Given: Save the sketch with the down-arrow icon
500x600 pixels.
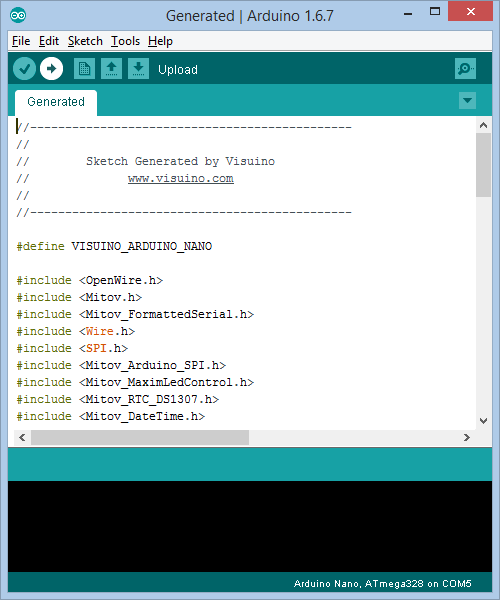Looking at the screenshot, I should click(138, 69).
